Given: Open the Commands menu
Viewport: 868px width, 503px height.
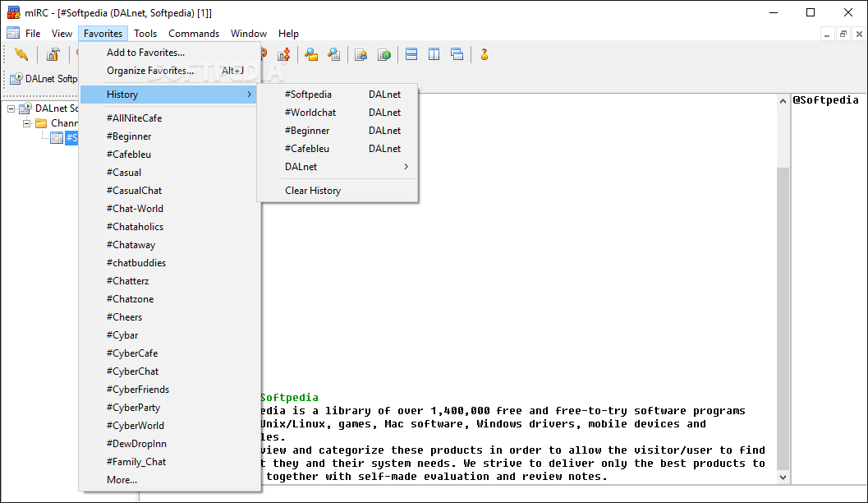Looking at the screenshot, I should click(194, 33).
